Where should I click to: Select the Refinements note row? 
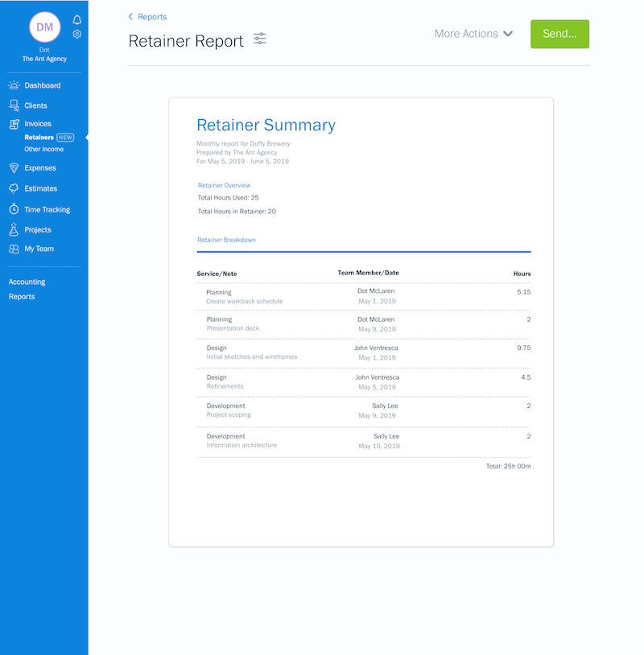364,382
